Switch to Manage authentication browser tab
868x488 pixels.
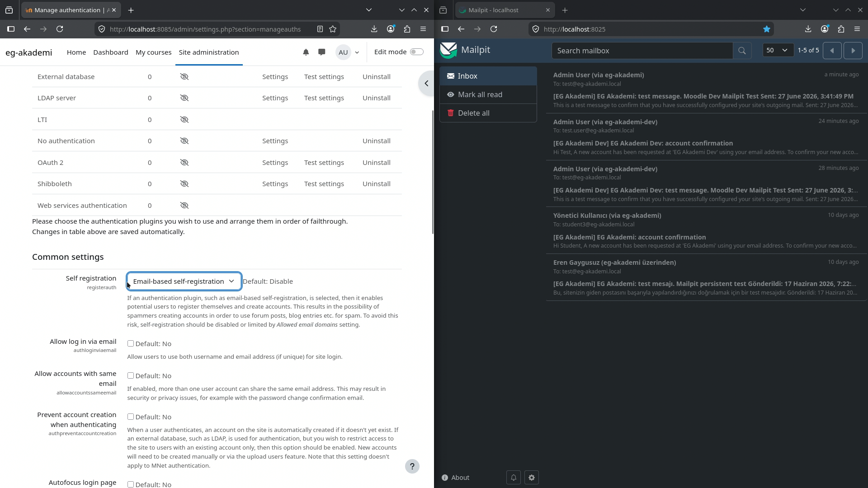pos(70,10)
